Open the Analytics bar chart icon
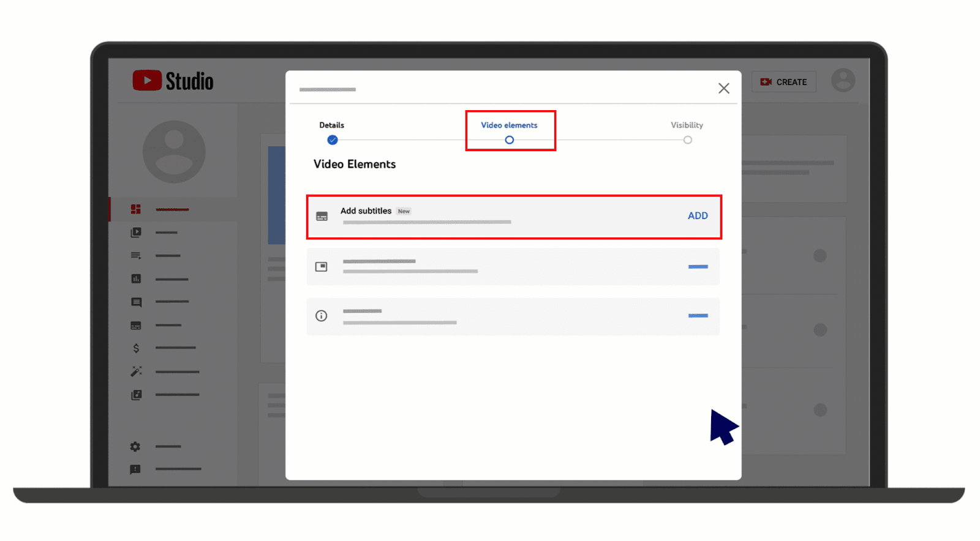The image size is (980, 541). 136,279
